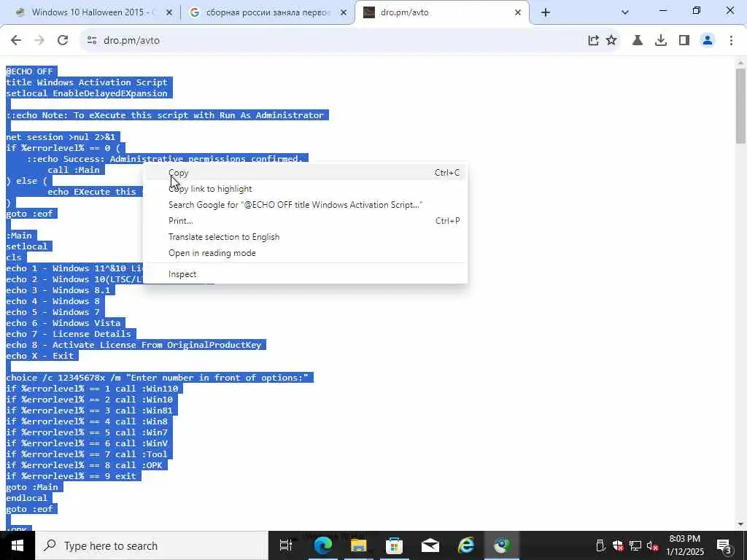
Task: Open the Mail app from the taskbar
Action: 430,545
